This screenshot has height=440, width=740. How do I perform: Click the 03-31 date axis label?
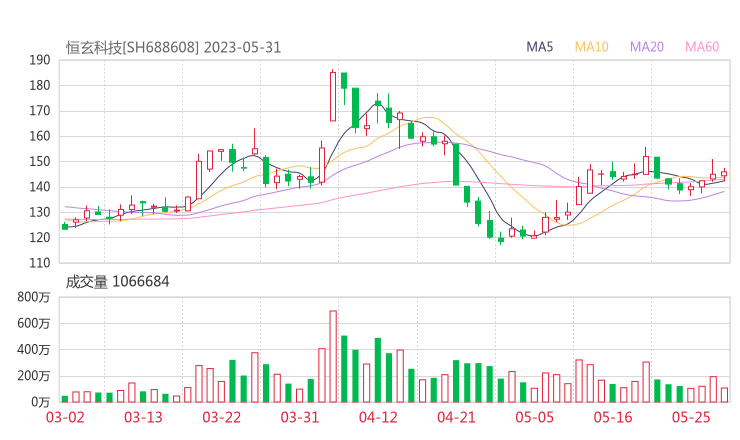300,417
